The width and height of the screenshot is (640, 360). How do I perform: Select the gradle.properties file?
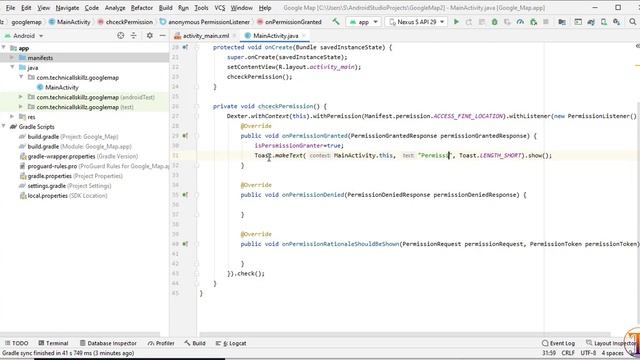[x=71, y=176]
